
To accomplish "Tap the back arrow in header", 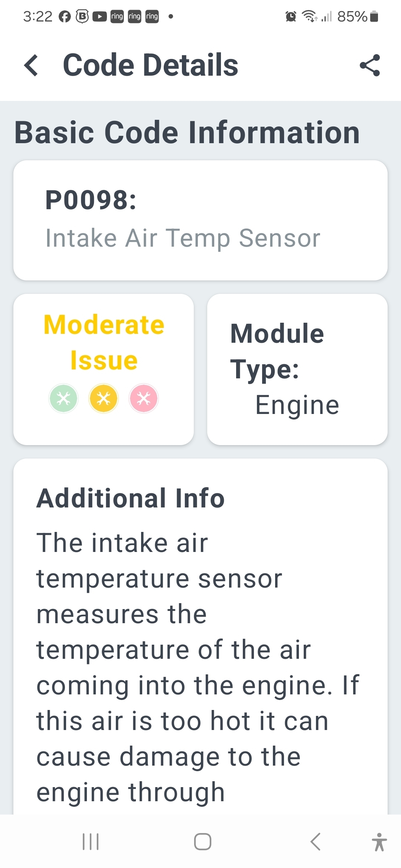I will tap(31, 65).
